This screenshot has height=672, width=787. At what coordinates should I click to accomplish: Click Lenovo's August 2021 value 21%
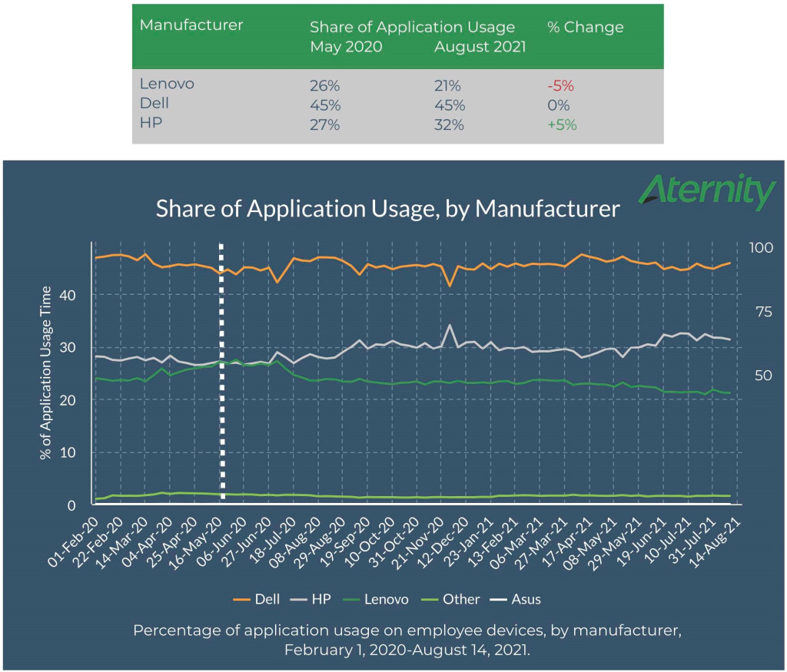(x=447, y=86)
